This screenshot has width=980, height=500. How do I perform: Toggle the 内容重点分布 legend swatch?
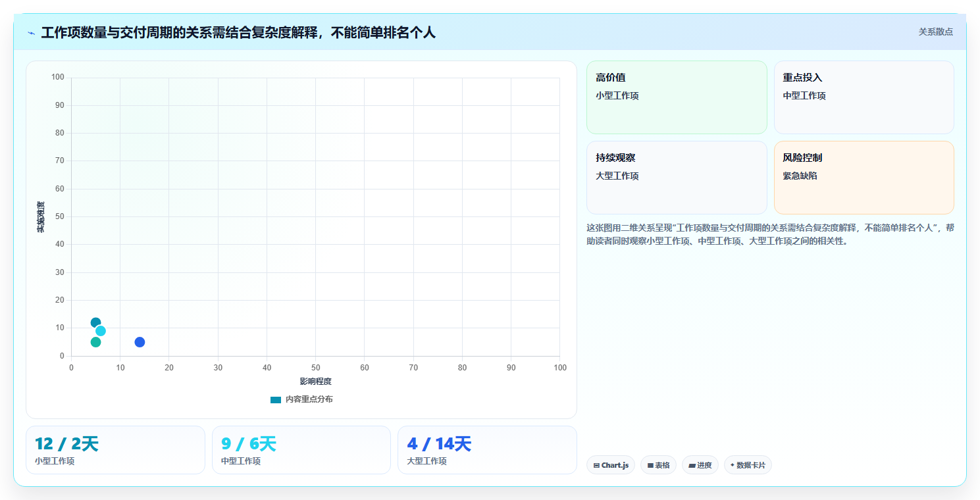276,400
